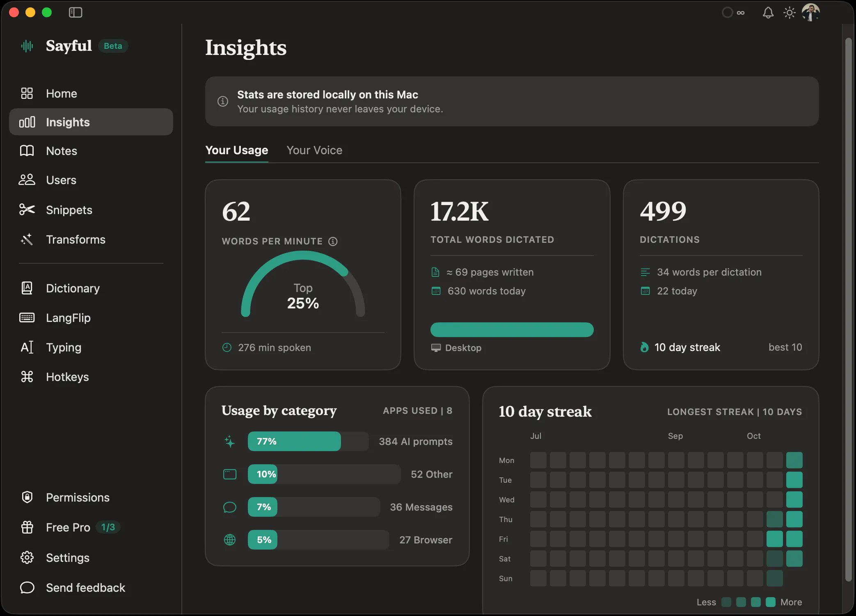Click words per minute info icon
856x616 pixels.
[333, 242]
